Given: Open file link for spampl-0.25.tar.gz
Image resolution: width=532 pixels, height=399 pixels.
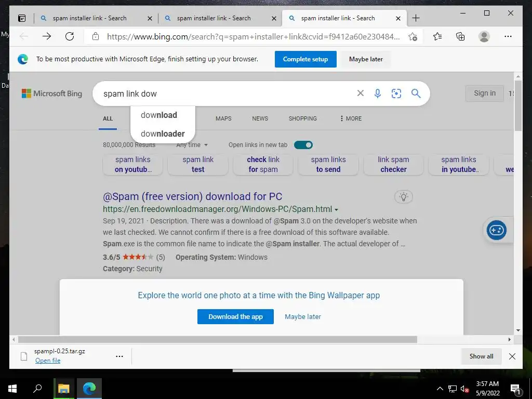Looking at the screenshot, I should click(x=48, y=361).
